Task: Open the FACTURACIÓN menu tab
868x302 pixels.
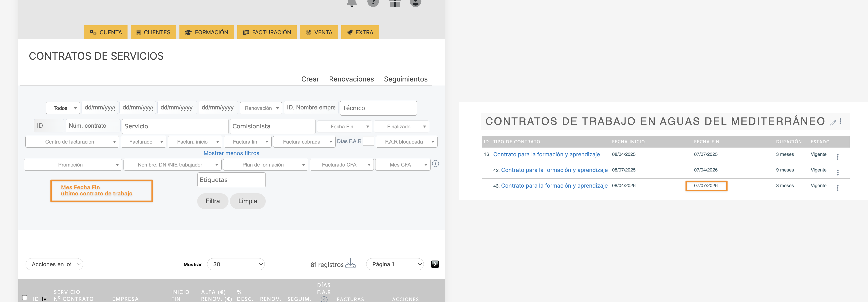Action: 266,32
